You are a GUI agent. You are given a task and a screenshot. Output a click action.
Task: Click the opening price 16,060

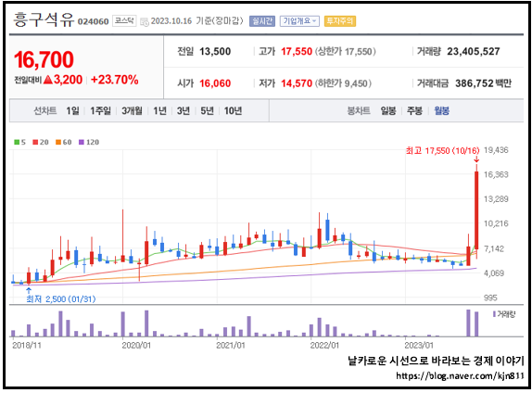pyautogui.click(x=215, y=83)
